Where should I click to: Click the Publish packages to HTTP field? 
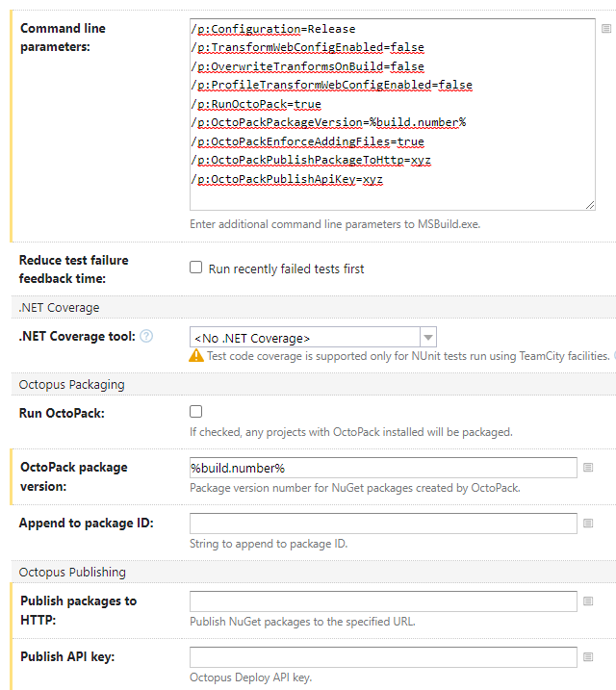tap(383, 601)
